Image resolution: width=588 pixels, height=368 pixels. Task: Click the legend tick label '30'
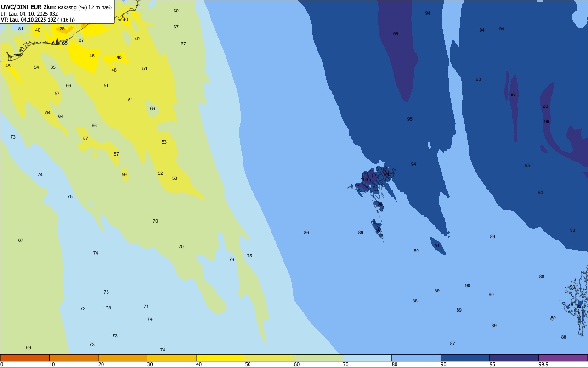pos(150,364)
